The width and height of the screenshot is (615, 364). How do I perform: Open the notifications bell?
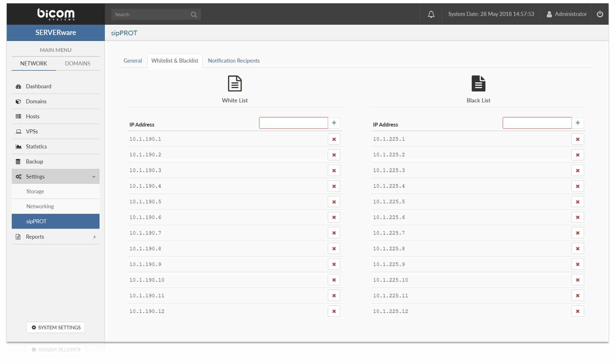click(x=431, y=14)
